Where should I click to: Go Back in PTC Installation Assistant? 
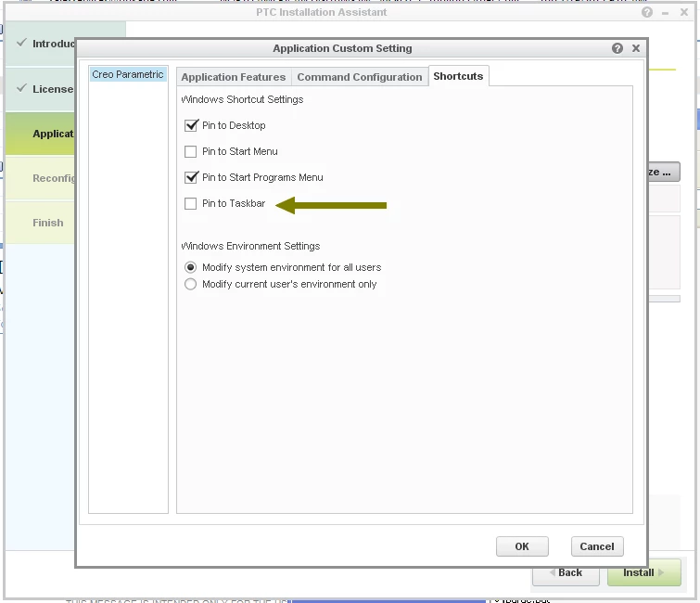click(566, 576)
